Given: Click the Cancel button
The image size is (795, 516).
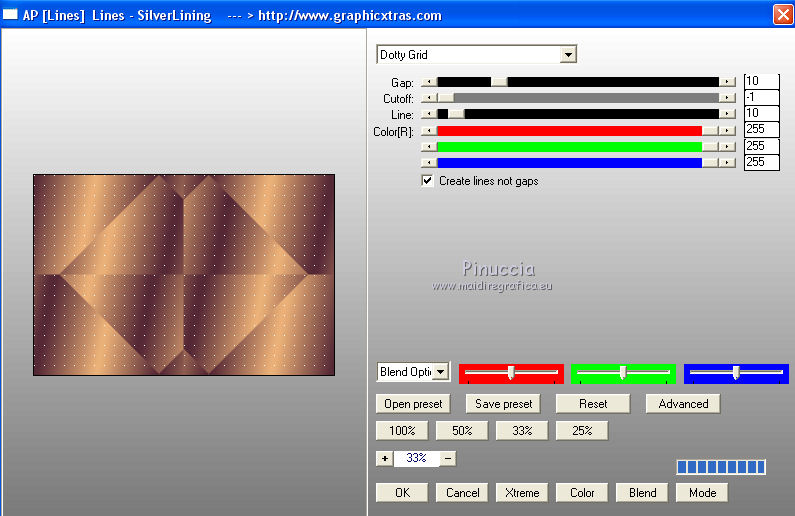Looking at the screenshot, I should (462, 493).
